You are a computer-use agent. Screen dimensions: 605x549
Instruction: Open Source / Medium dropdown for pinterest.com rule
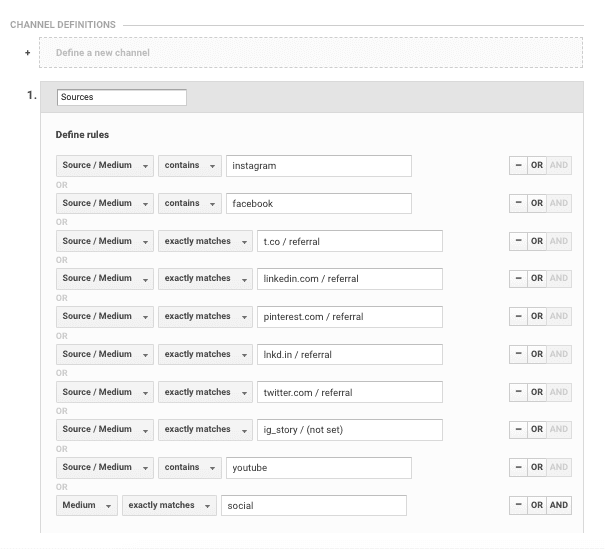[105, 316]
